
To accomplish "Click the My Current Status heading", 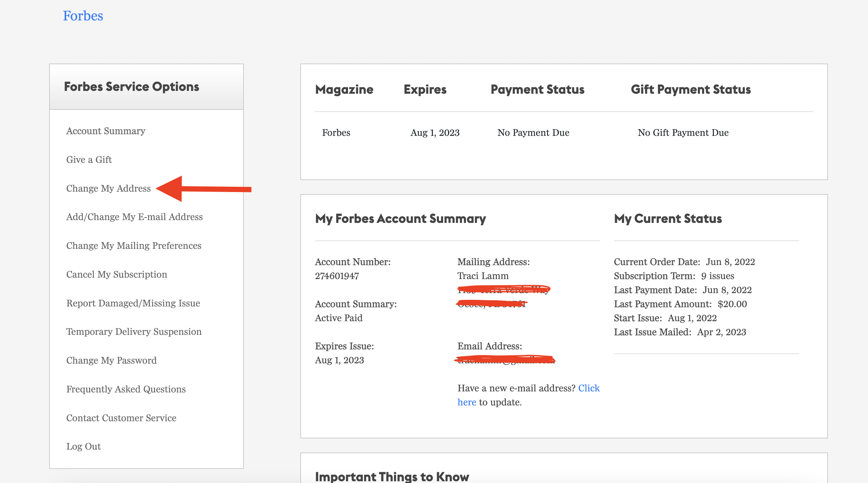I will [668, 219].
